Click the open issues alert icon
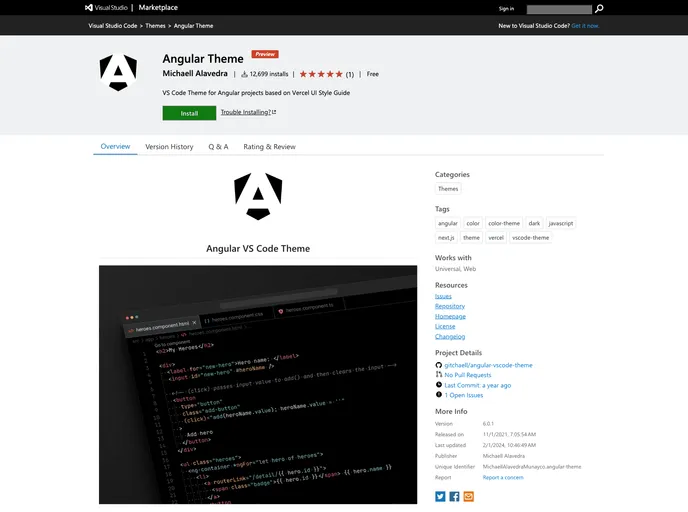Viewport: 688px width, 512px height. 438,395
